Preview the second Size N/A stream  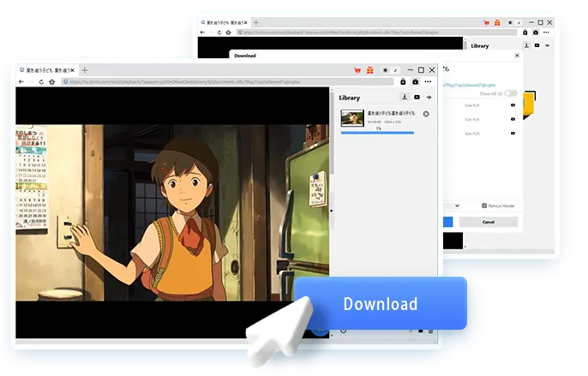point(513,119)
